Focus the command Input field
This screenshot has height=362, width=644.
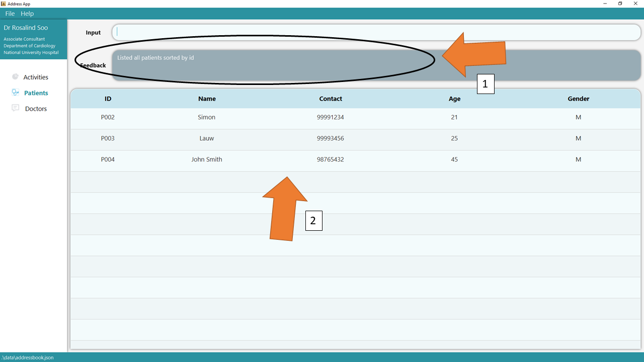(375, 32)
